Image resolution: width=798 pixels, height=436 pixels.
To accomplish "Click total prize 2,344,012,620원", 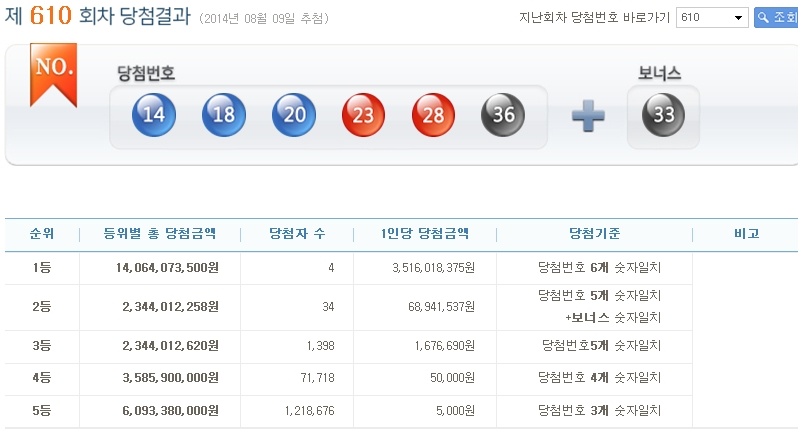I will tap(170, 346).
